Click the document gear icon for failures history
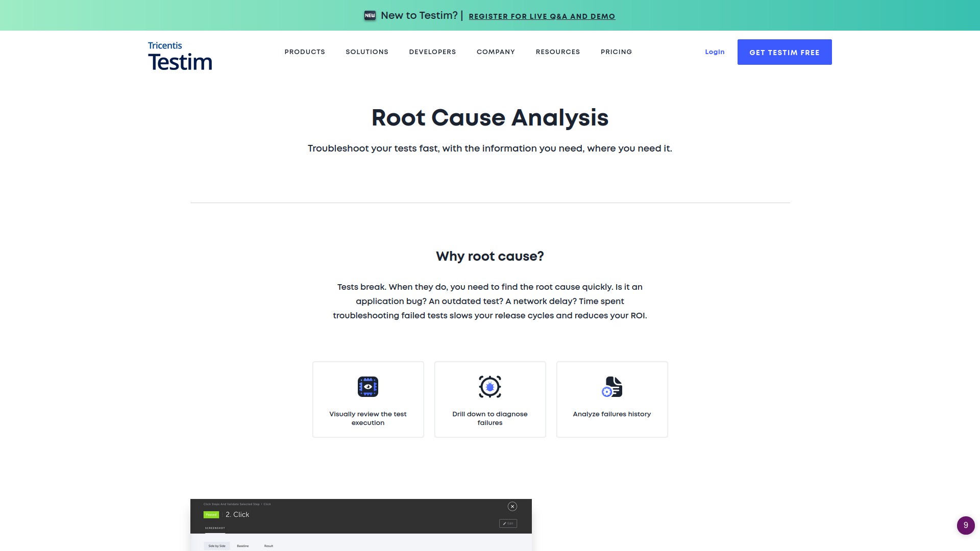The width and height of the screenshot is (980, 551). (x=611, y=387)
